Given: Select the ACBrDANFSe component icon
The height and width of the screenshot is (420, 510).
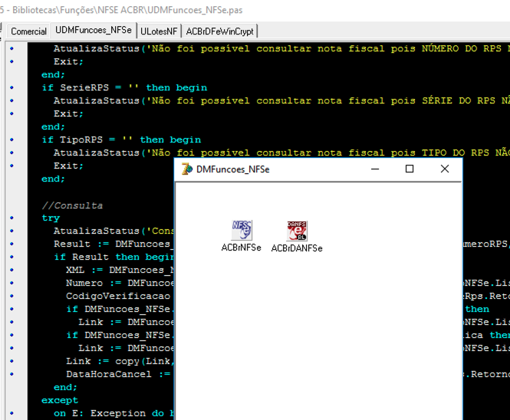Looking at the screenshot, I should click(x=297, y=231).
